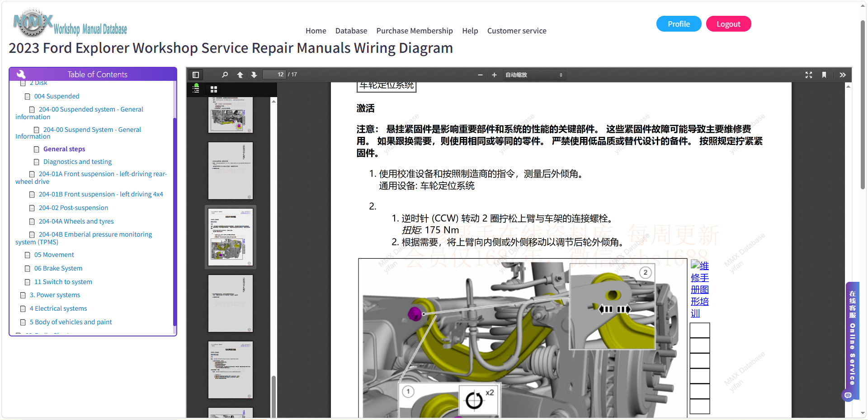Select General steps in table of contents

[x=64, y=149]
